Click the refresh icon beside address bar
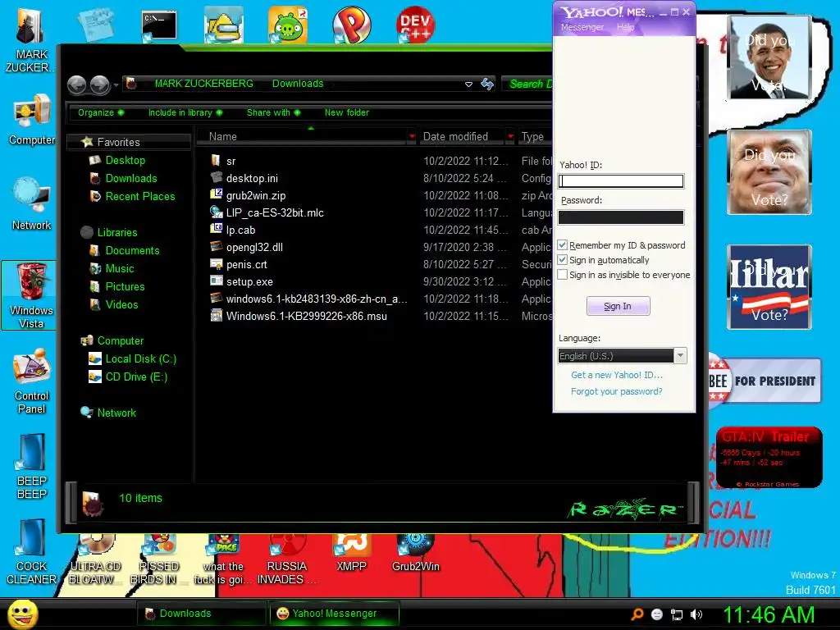This screenshot has height=630, width=840. (x=487, y=84)
